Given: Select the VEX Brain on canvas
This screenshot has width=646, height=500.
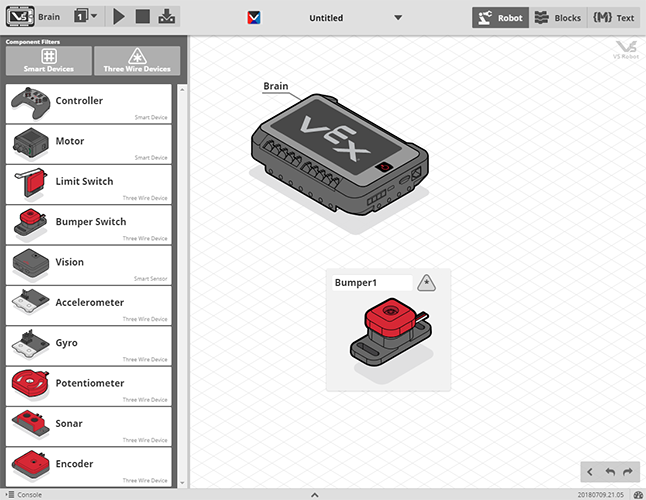Looking at the screenshot, I should click(x=339, y=154).
